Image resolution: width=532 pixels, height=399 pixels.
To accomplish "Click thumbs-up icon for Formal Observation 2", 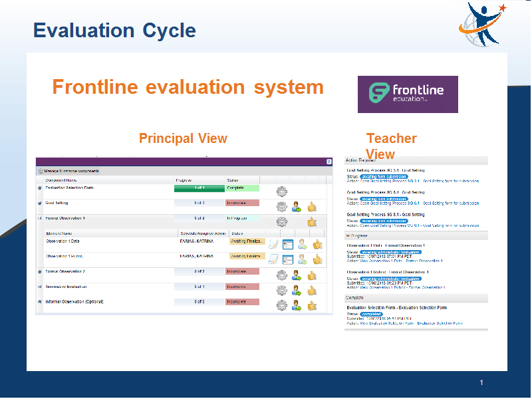I will coord(312,275).
